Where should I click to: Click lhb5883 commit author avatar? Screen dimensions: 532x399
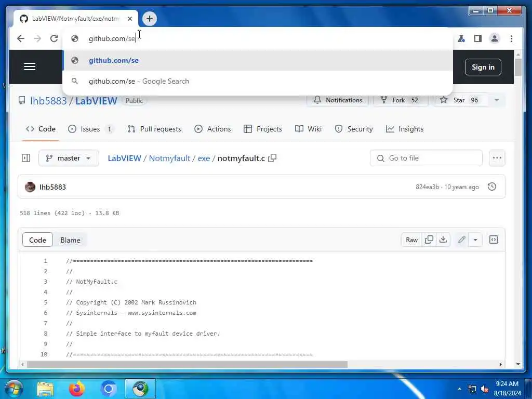click(30, 187)
